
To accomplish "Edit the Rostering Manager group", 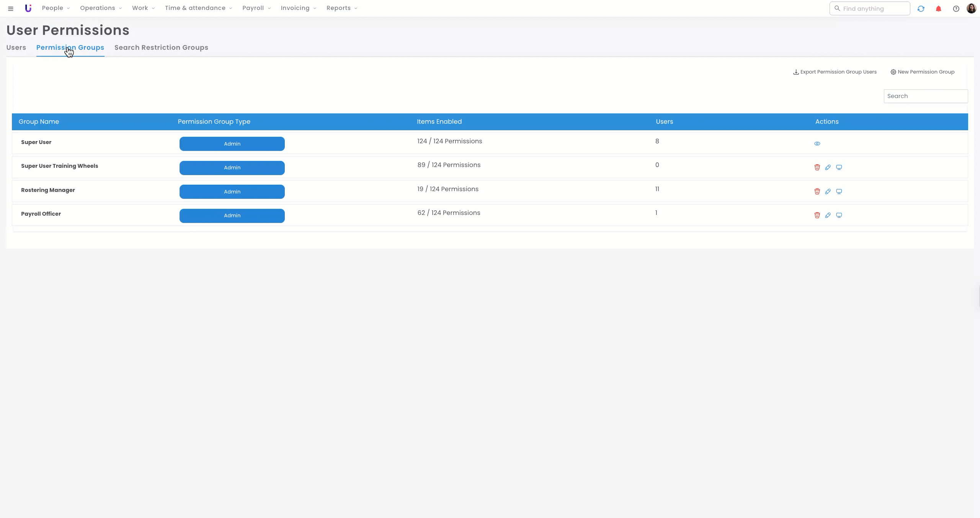I will pyautogui.click(x=828, y=192).
